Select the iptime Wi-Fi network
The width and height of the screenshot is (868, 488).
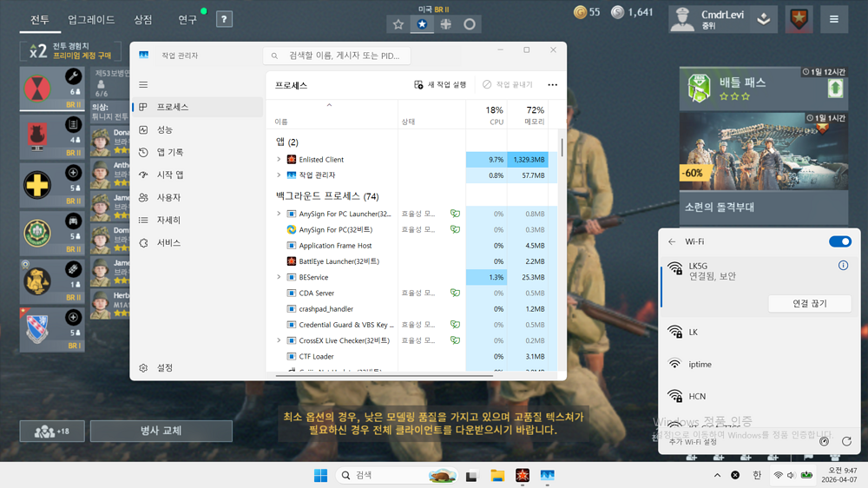point(759,365)
